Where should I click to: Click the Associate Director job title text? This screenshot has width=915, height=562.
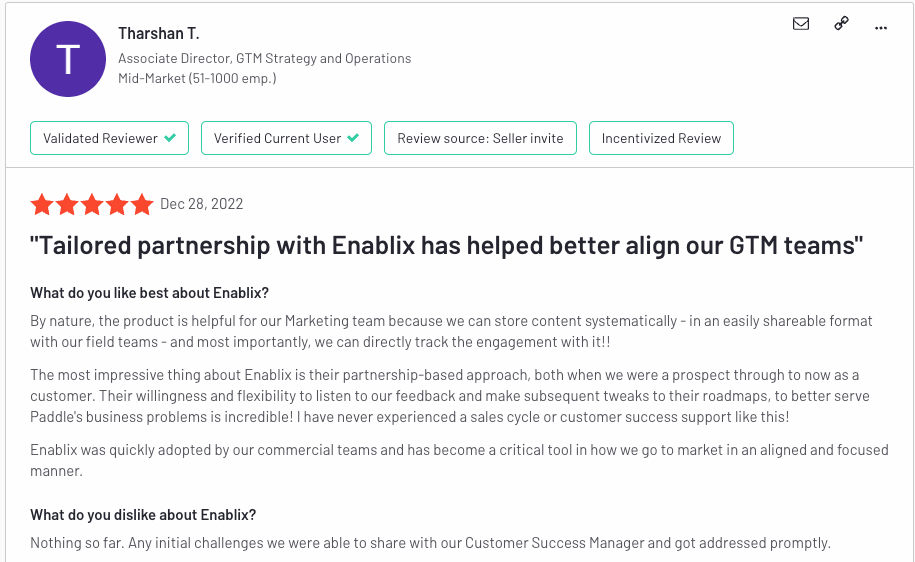pos(264,58)
